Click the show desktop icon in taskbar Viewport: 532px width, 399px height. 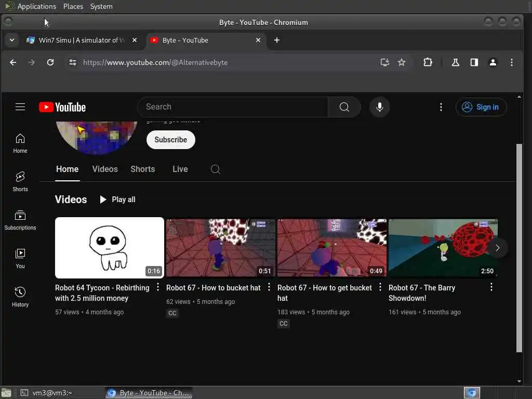(x=6, y=393)
